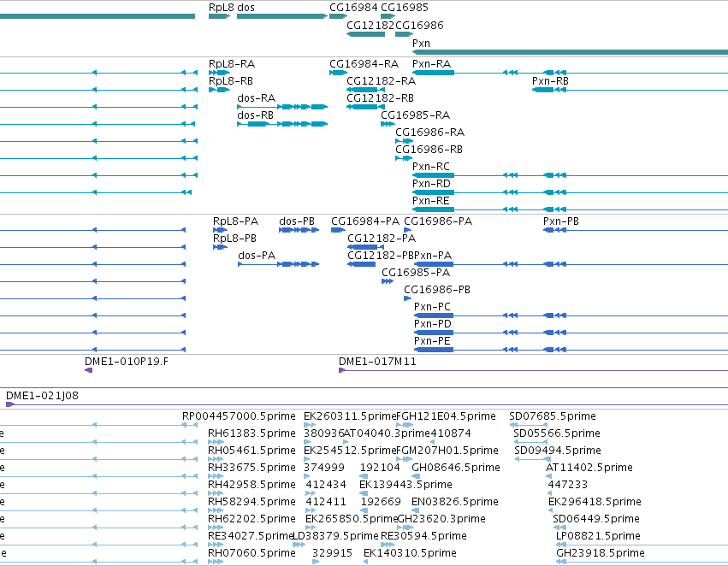Viewport: 728px width, 566px height.
Task: Click the dos-RB transcript label
Action: click(256, 115)
